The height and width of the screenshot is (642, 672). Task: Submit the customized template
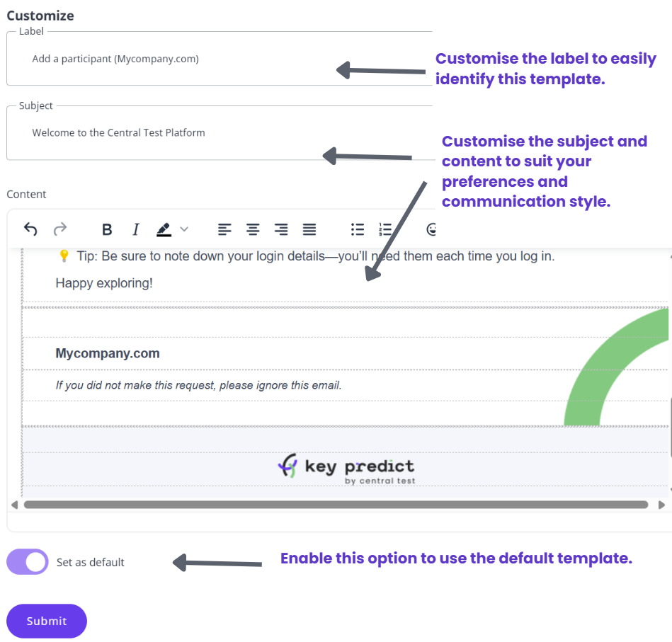(47, 621)
